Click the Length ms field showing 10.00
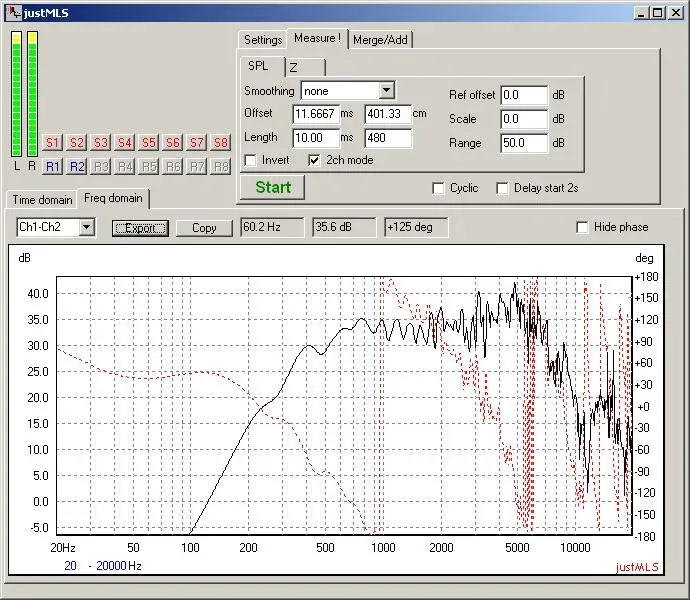 pos(316,138)
